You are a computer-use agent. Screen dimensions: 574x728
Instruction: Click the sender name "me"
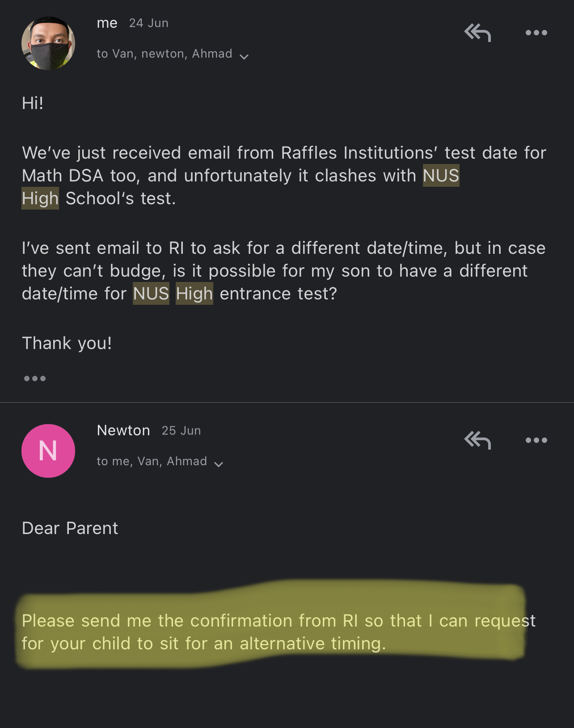[x=107, y=23]
